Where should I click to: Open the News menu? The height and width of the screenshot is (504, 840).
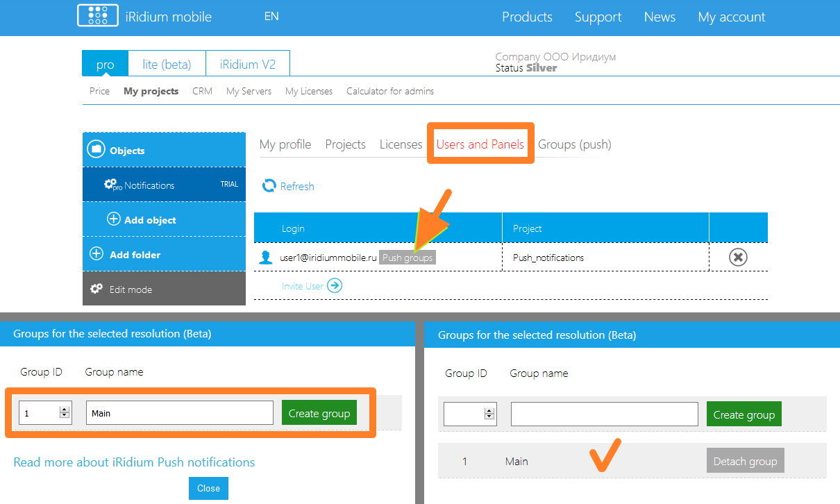(660, 17)
